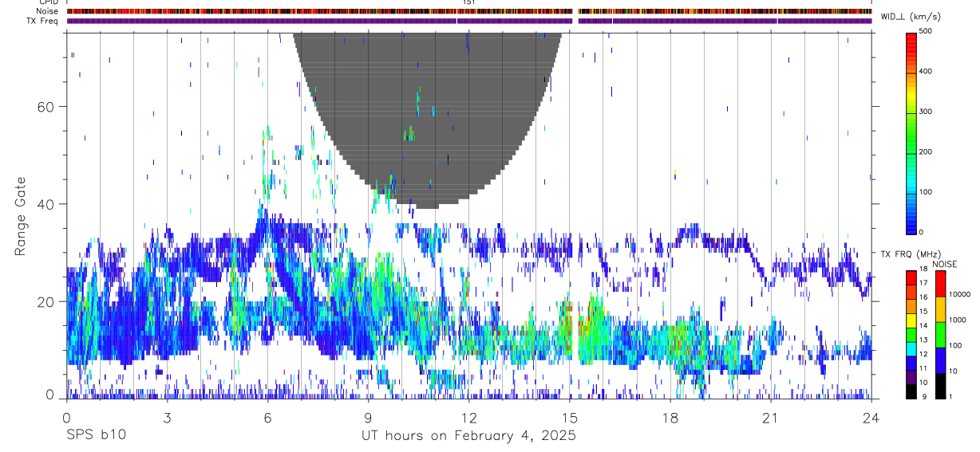The image size is (980, 452).
Task: Click the 'TX FRQ (MHz)' legend title
Action: (x=910, y=254)
